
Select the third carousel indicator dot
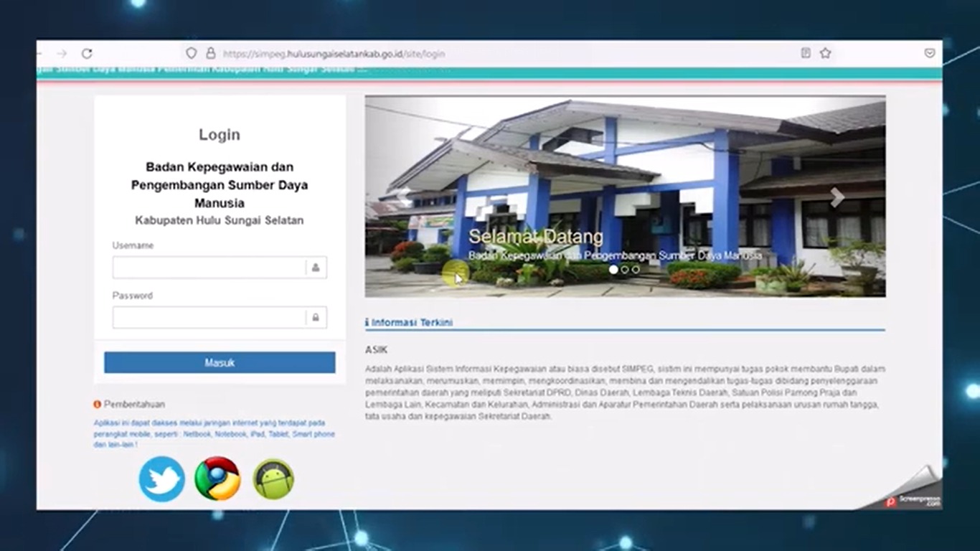click(x=636, y=270)
